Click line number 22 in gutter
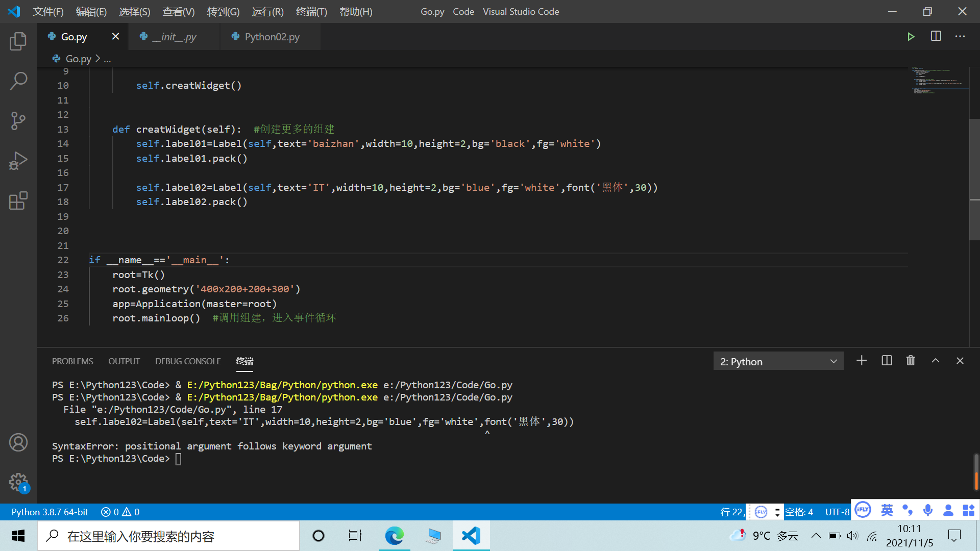The image size is (980, 551). (x=63, y=260)
